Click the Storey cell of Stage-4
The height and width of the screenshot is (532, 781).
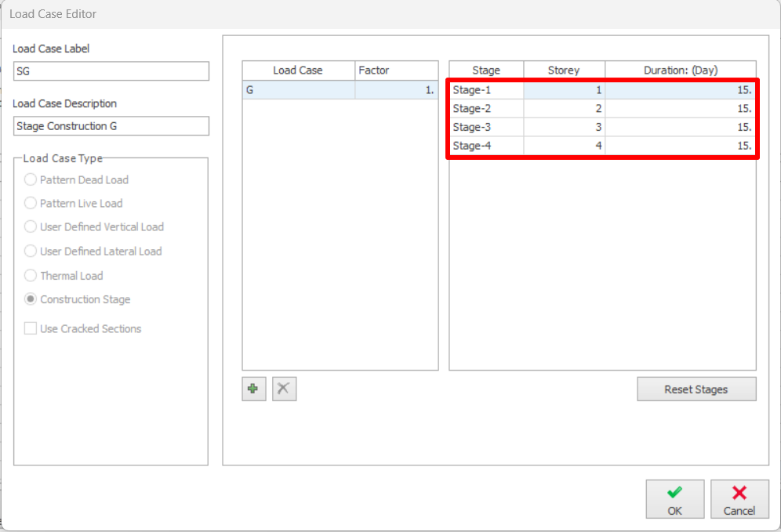click(564, 146)
